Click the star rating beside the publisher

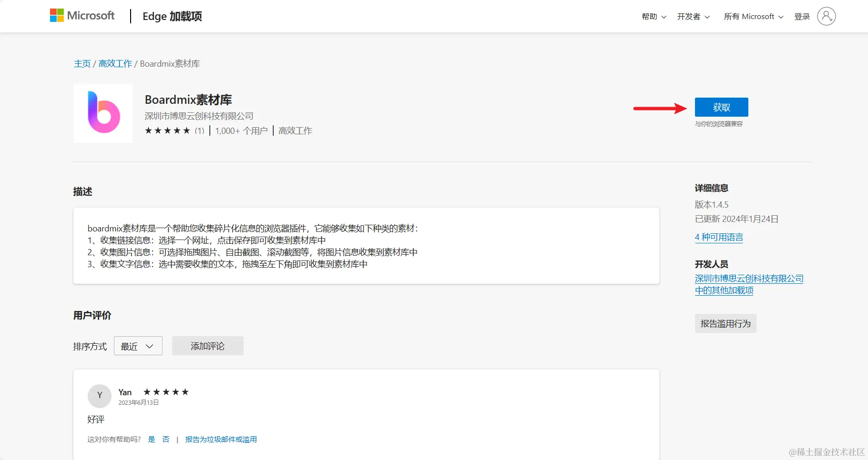(x=167, y=130)
